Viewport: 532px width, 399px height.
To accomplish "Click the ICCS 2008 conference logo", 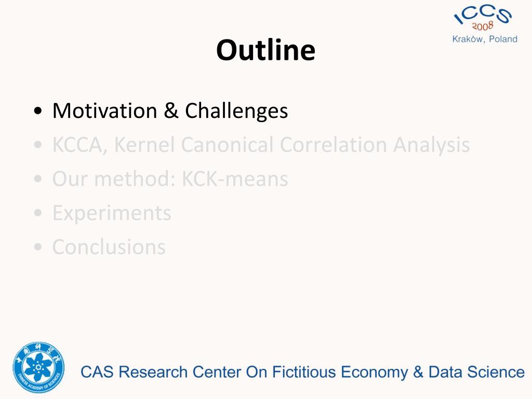I will (x=484, y=24).
